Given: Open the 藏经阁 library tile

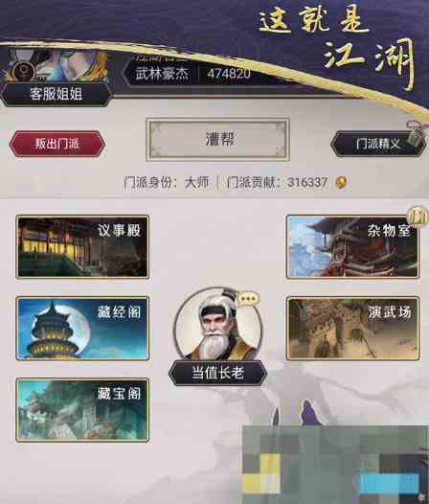Looking at the screenshot, I should 82,328.
